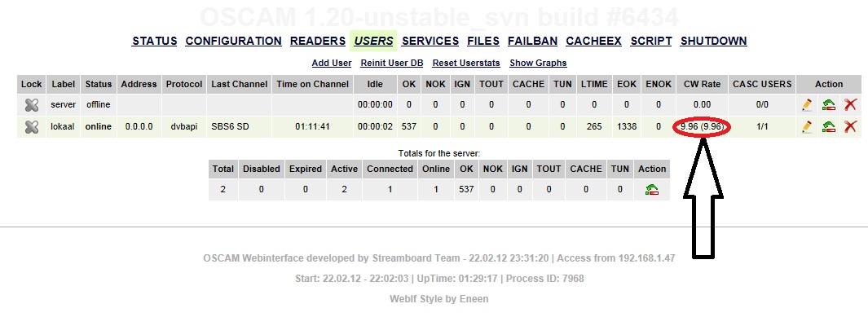Go to the READERS page

tap(318, 41)
